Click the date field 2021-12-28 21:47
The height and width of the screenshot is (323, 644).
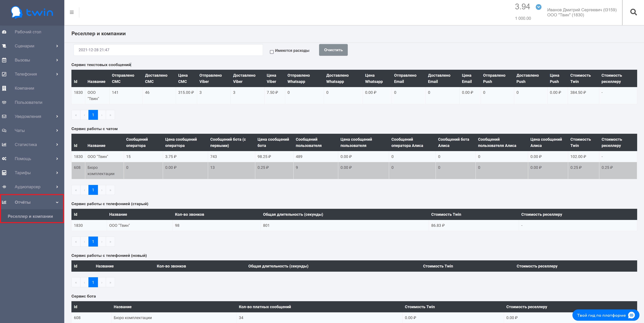pyautogui.click(x=168, y=50)
